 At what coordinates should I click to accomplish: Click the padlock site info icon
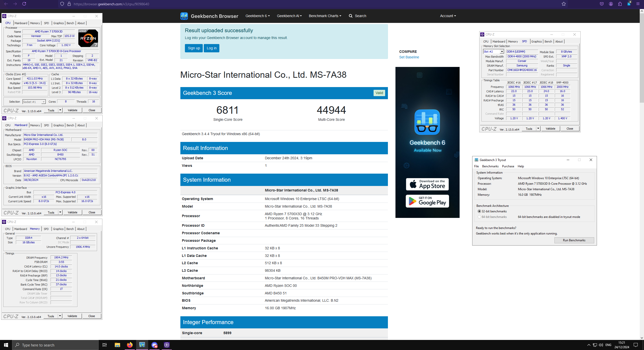(69, 4)
